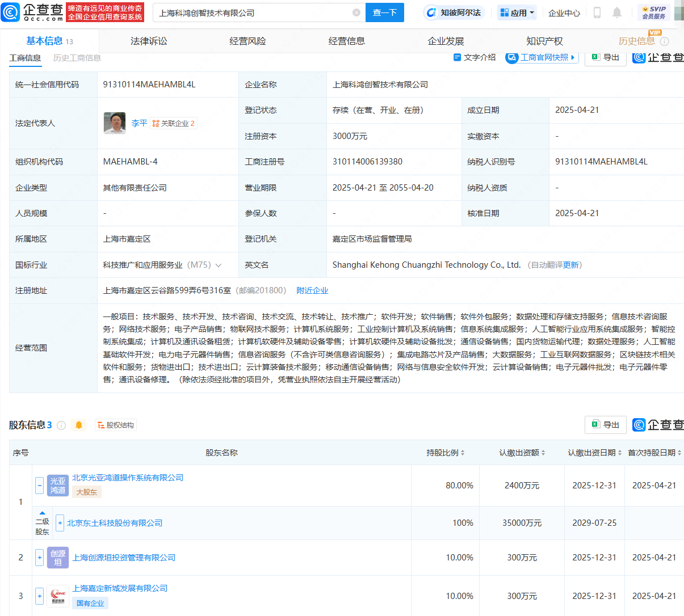The height and width of the screenshot is (616, 684).
Task: Expand 国标行业 M75 chevron
Action: [x=219, y=265]
